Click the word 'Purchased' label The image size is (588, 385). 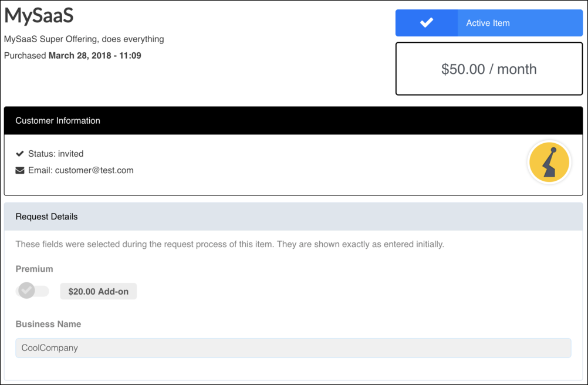(25, 56)
